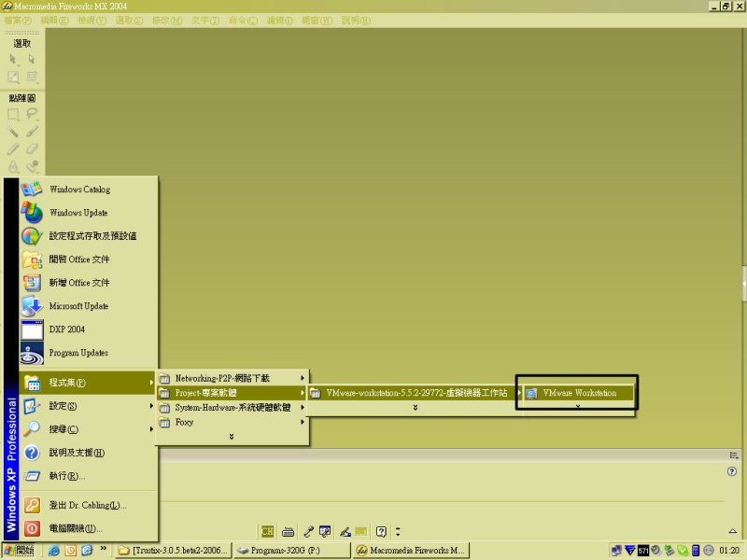
Task: Collapse the right panel dock handle
Action: [744, 284]
